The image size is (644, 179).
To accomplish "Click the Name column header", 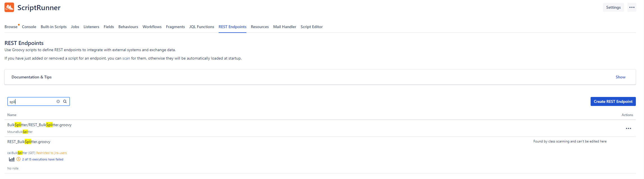I will 12,115.
